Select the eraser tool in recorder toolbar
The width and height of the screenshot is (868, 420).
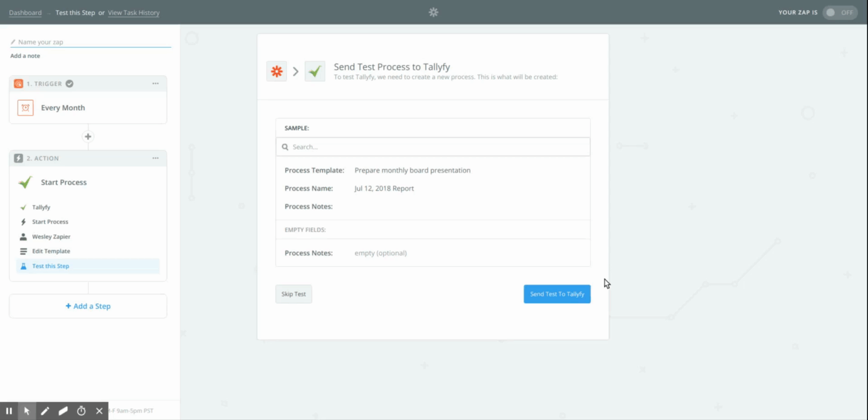click(x=63, y=411)
